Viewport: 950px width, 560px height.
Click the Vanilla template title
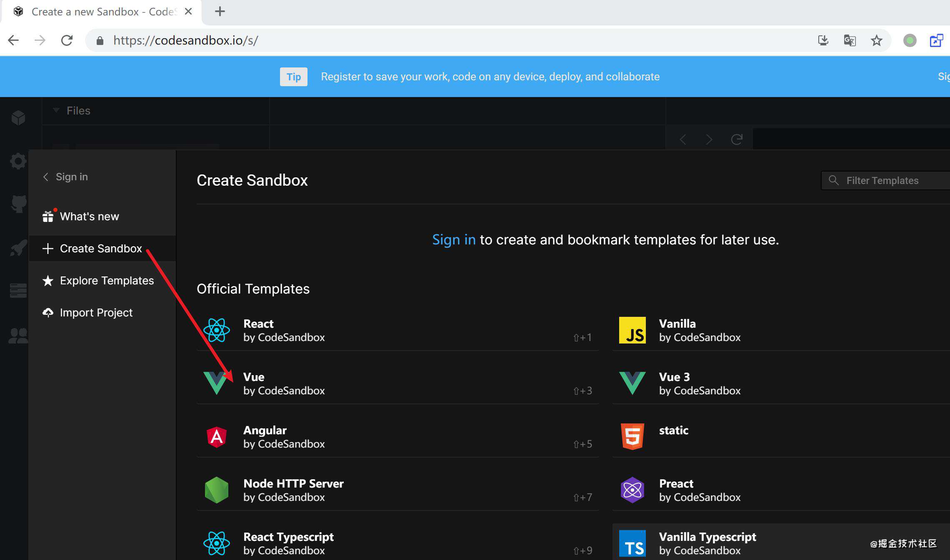677,324
